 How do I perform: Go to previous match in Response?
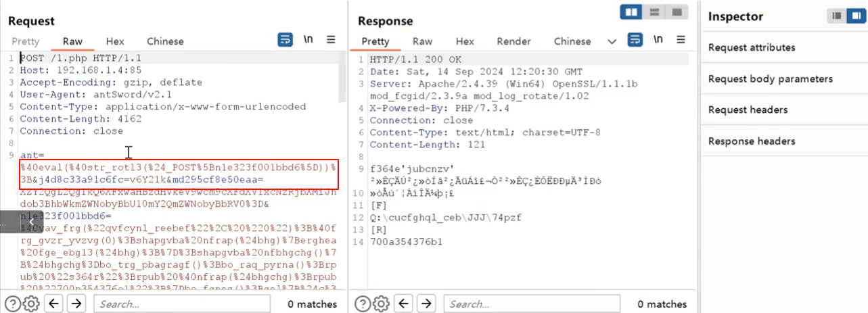pyautogui.click(x=405, y=304)
